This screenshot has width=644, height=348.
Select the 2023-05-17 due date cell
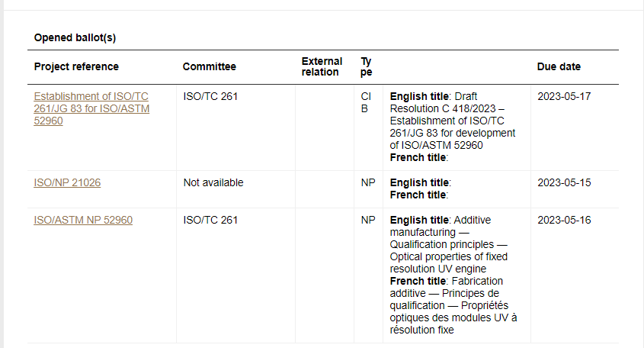click(564, 96)
